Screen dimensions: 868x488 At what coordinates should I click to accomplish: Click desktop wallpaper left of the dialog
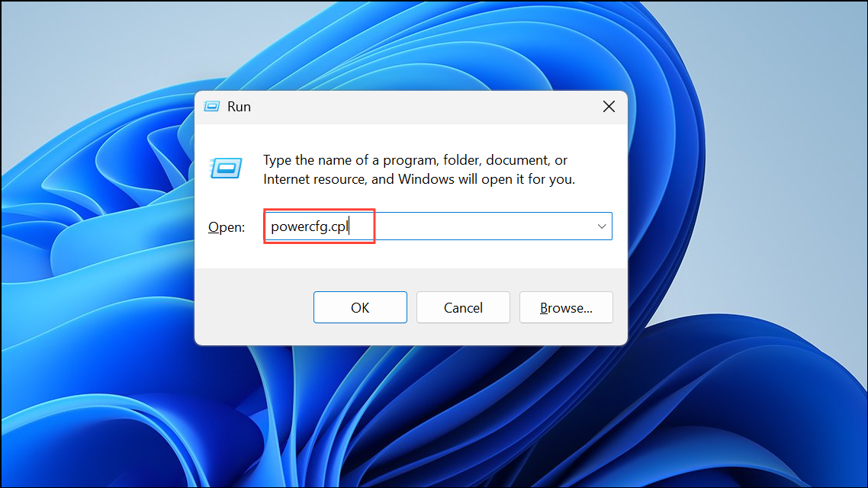pyautogui.click(x=97, y=243)
